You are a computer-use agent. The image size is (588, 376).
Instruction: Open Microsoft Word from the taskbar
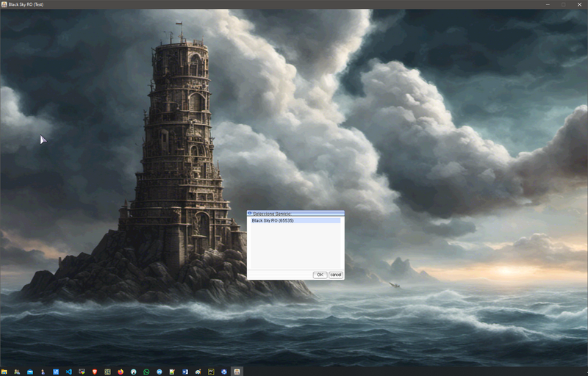[x=185, y=372]
